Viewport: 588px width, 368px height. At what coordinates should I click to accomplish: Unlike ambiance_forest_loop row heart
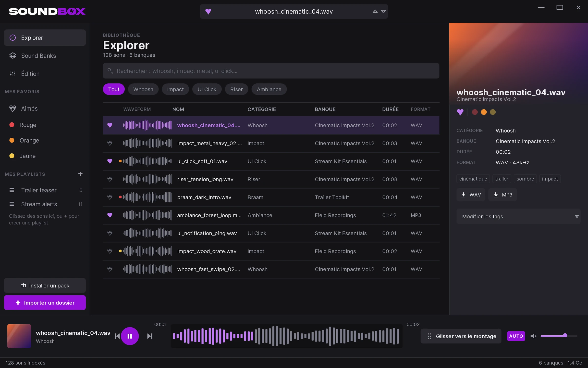(110, 215)
